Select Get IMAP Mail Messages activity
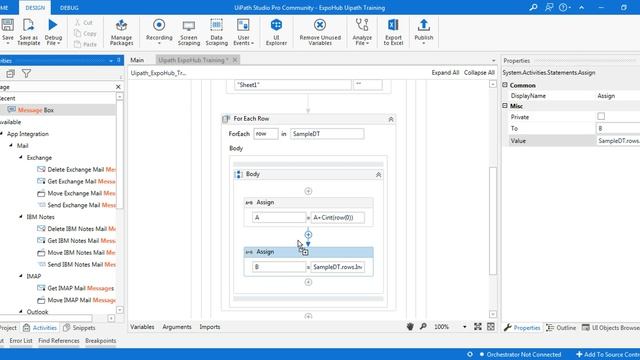 coord(76,288)
